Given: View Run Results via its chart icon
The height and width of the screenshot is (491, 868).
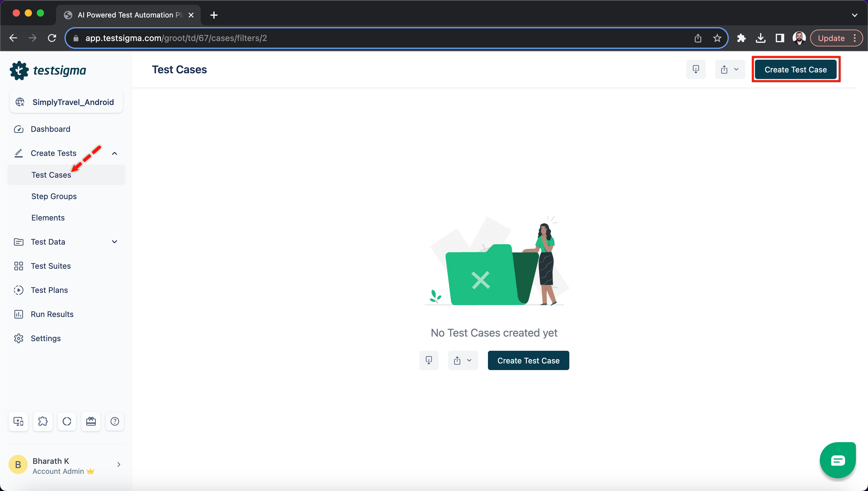Looking at the screenshot, I should [x=19, y=314].
